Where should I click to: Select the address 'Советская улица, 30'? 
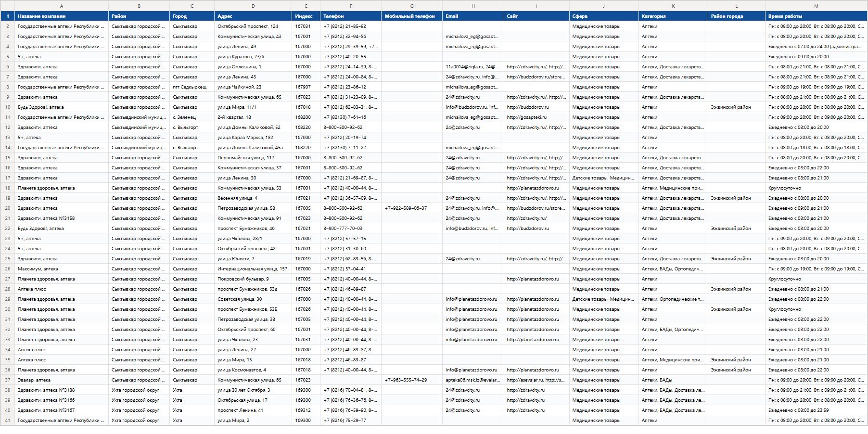click(x=253, y=299)
